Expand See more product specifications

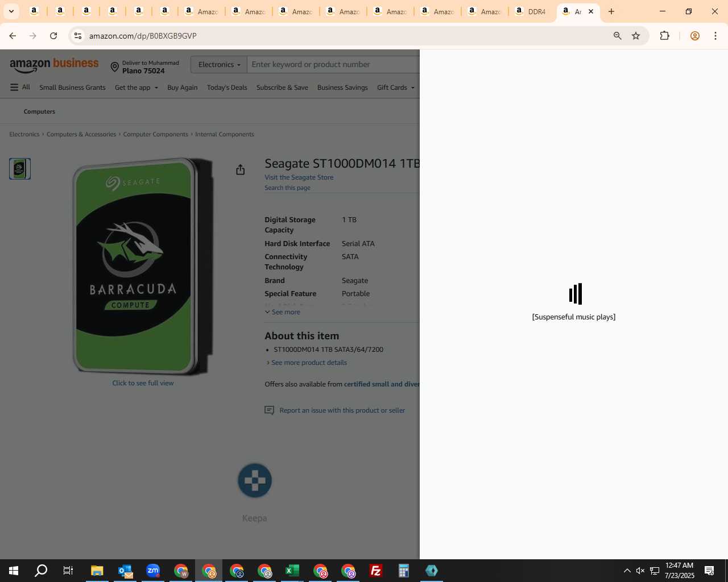(x=283, y=312)
